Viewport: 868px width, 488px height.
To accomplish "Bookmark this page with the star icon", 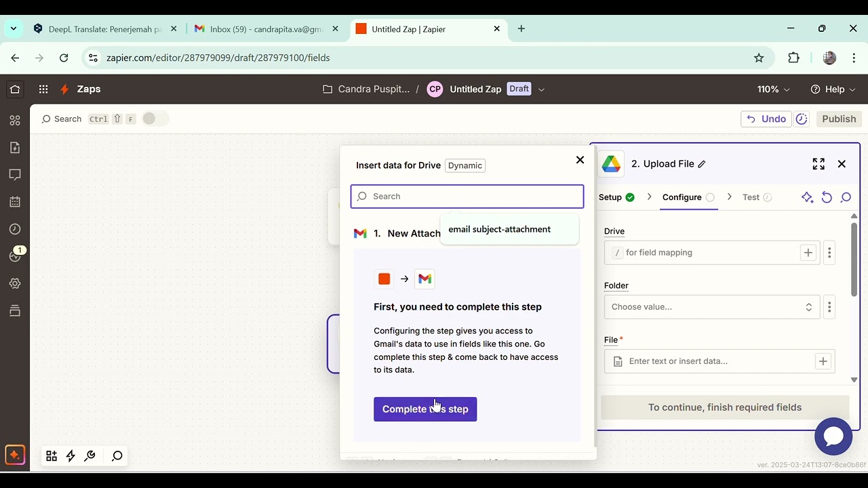I will click(759, 58).
